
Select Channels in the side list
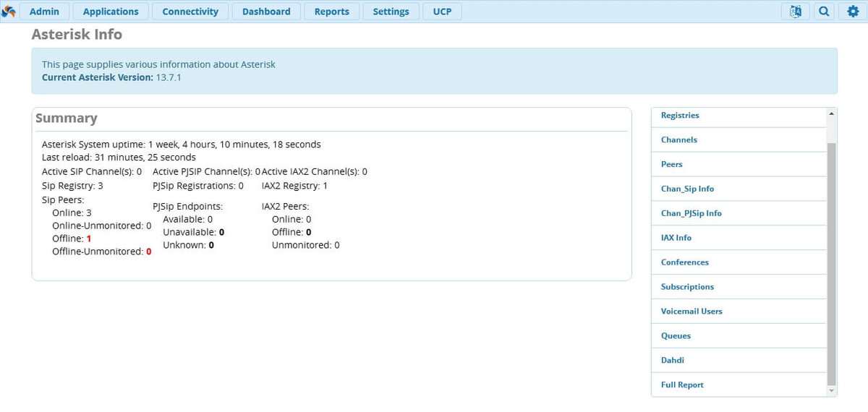[x=739, y=140]
